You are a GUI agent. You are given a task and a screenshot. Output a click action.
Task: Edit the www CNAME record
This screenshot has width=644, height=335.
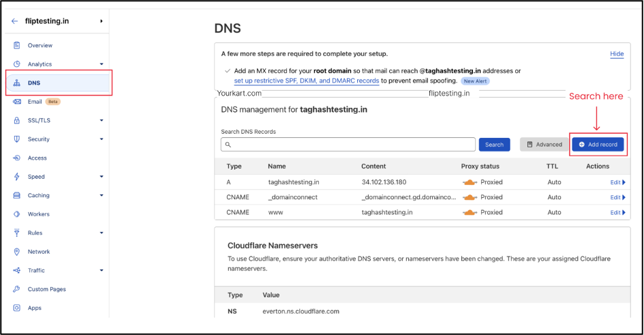(617, 212)
